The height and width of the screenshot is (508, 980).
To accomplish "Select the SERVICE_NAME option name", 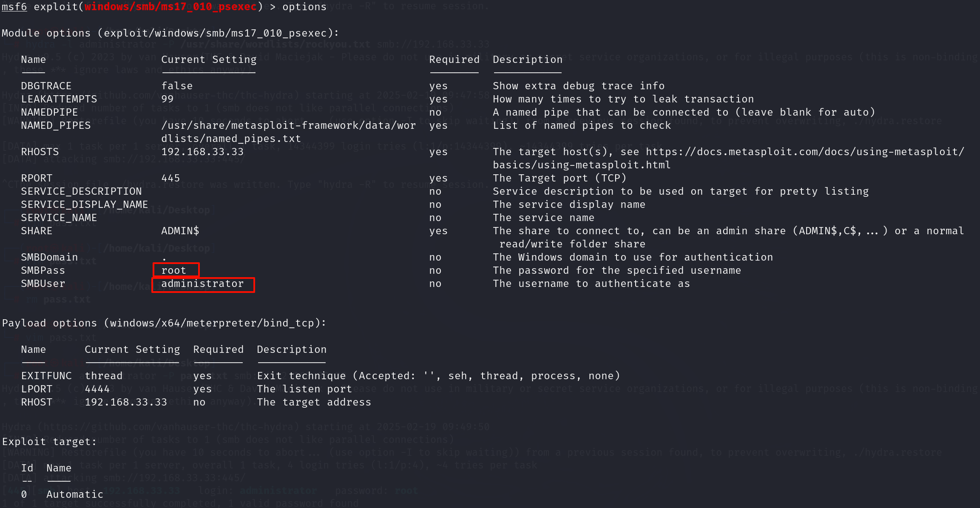I will point(59,218).
